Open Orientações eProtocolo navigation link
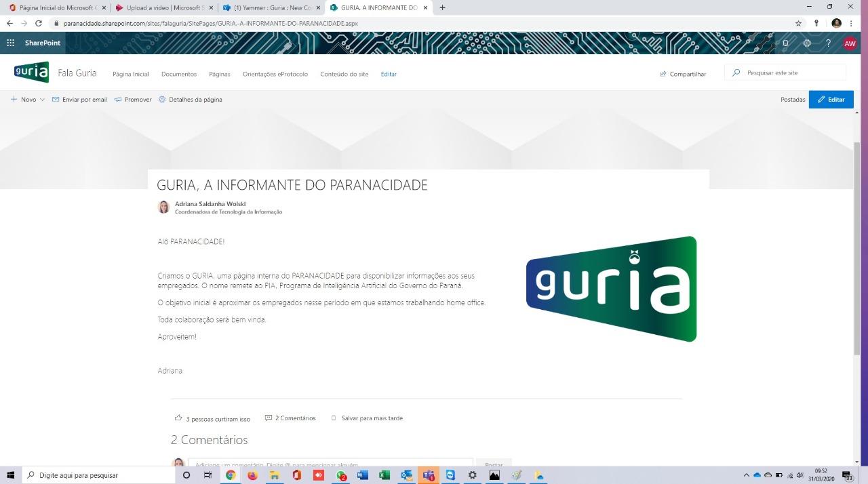The height and width of the screenshot is (484, 868). tap(275, 74)
